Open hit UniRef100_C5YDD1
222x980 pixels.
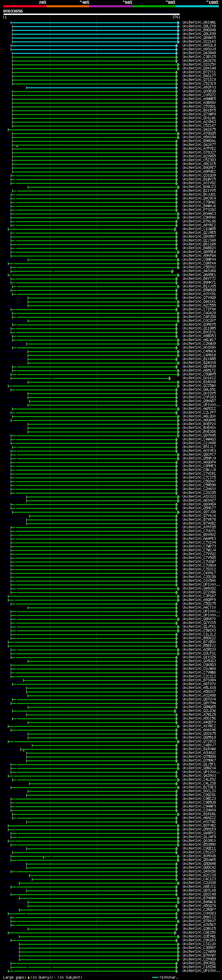pos(199,106)
